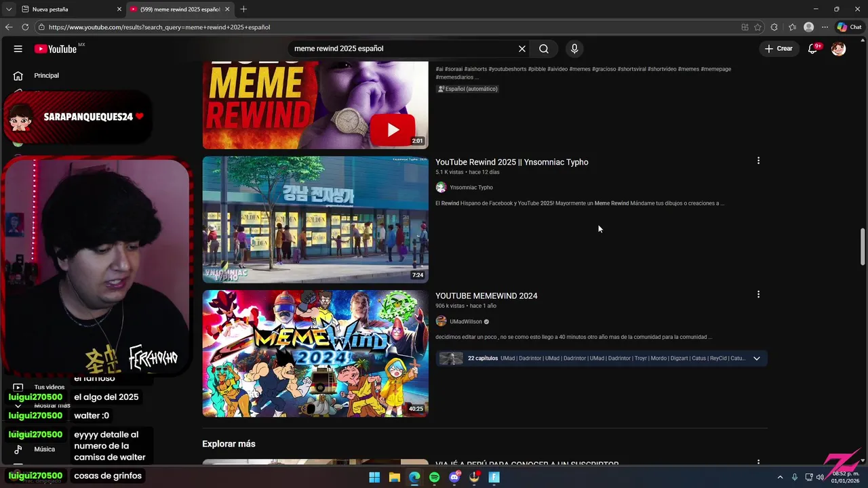Click the 5.1 K vistas view count
Screen dimensions: 868x488
pos(450,172)
